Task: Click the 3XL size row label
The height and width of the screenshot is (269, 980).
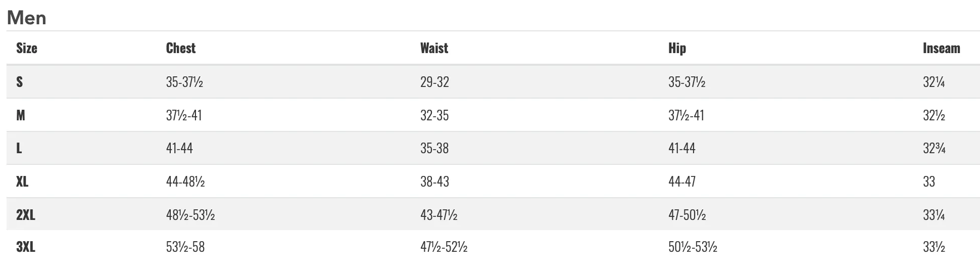Action: point(26,247)
